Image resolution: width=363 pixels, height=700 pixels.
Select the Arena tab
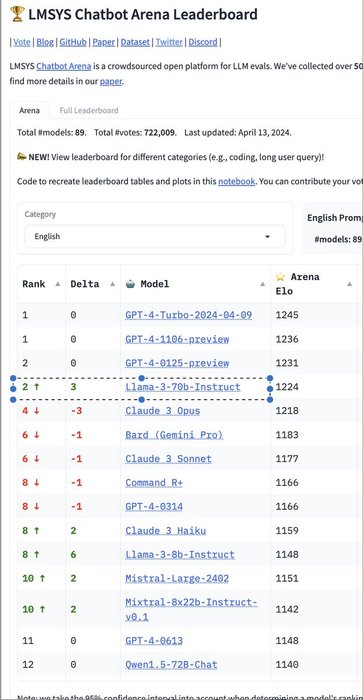29,110
